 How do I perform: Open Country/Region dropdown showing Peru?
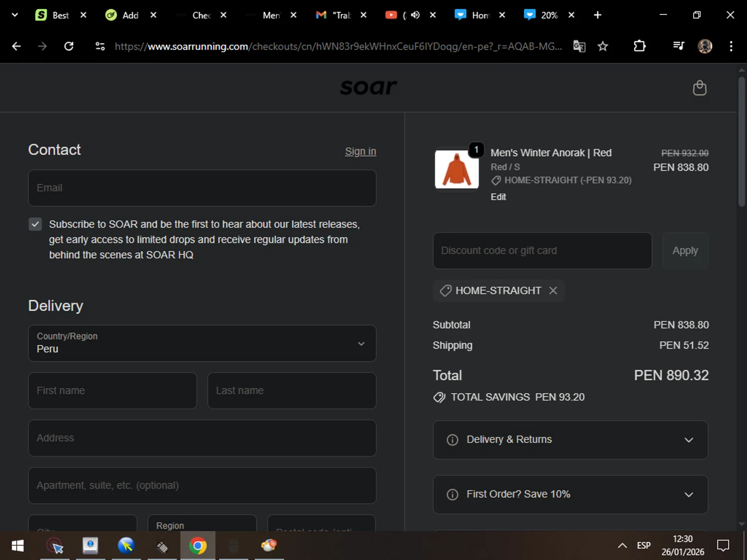pos(202,343)
